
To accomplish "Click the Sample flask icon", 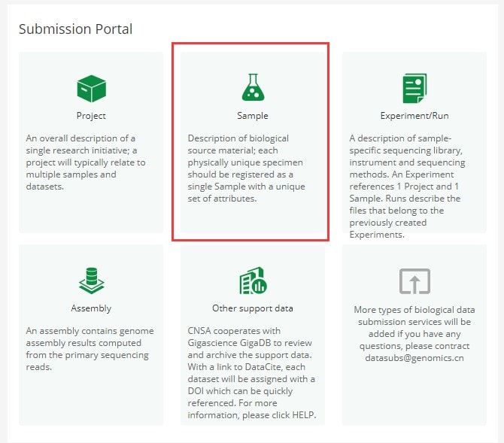I will [253, 87].
